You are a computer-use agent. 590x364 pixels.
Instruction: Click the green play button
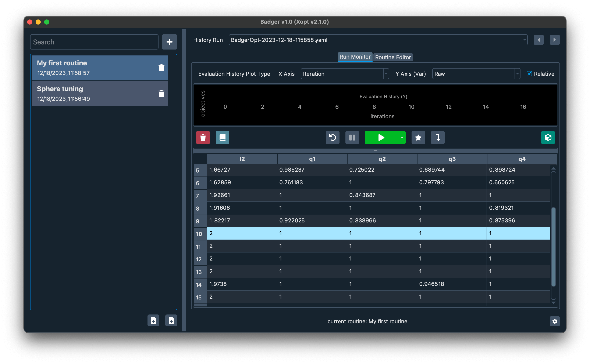coord(380,137)
